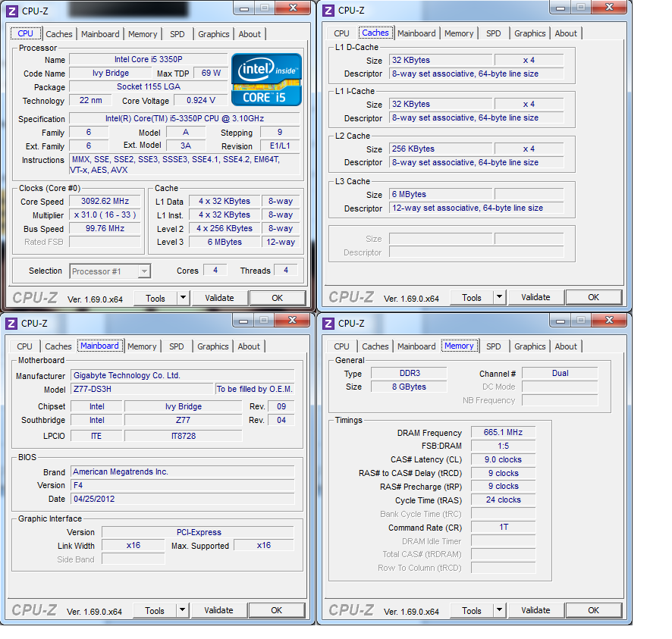The image size is (672, 639).
Task: Select Graphics tab in Memory window
Action: pyautogui.click(x=529, y=346)
